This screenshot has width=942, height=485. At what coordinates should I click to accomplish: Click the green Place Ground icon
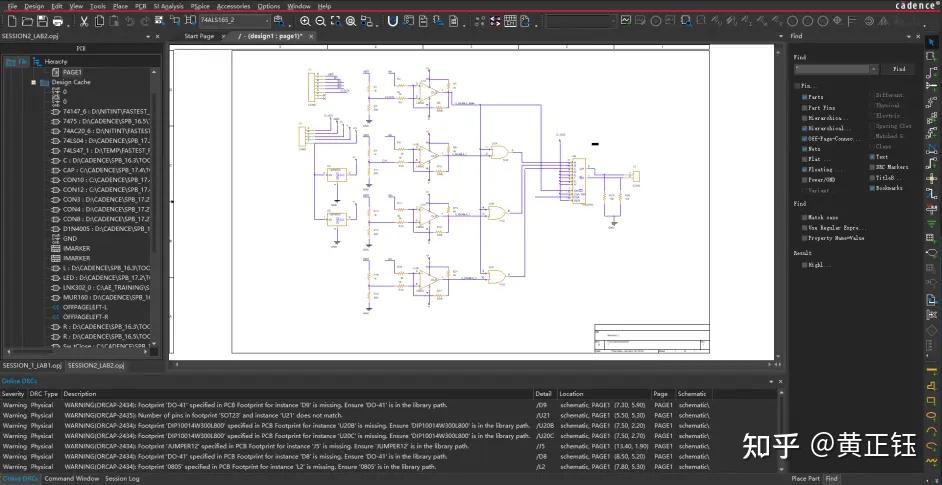(931, 224)
